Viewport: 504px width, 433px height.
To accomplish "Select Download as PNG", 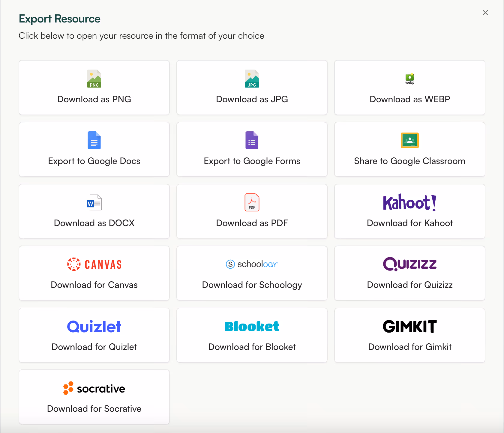I will [x=94, y=88].
